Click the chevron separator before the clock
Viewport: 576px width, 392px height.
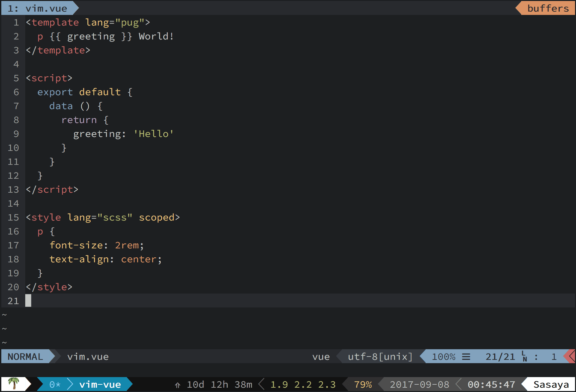tap(458, 384)
